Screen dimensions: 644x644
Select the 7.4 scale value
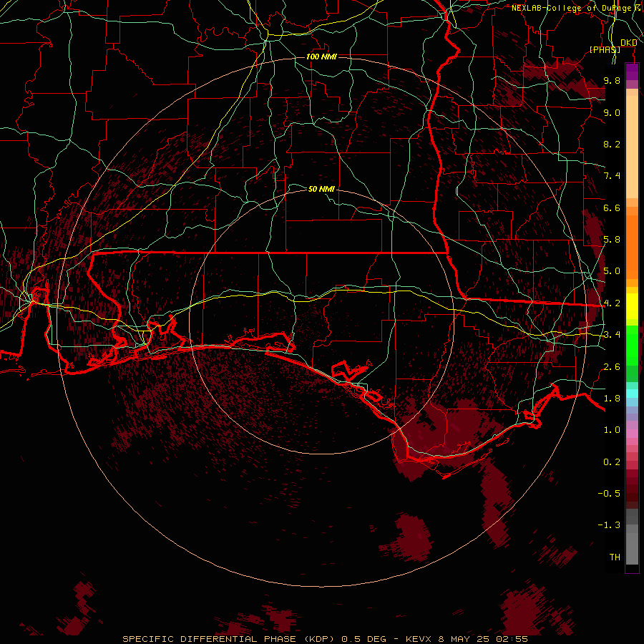pos(612,176)
